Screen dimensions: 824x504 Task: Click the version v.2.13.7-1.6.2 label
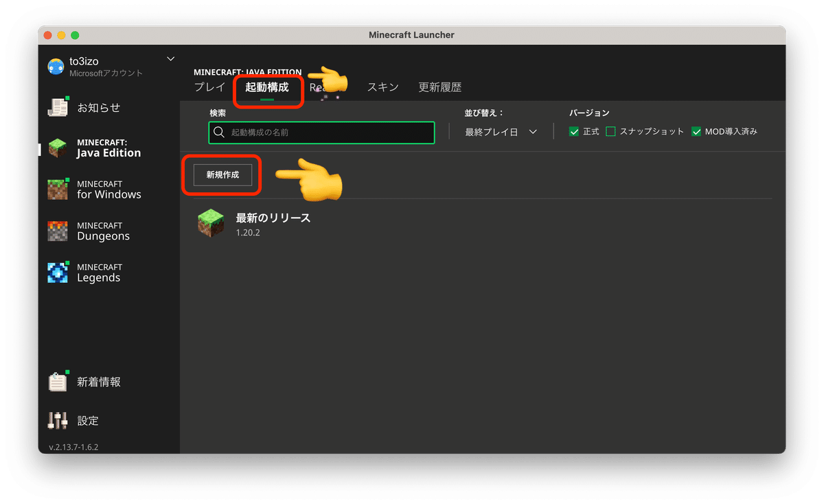(x=73, y=447)
